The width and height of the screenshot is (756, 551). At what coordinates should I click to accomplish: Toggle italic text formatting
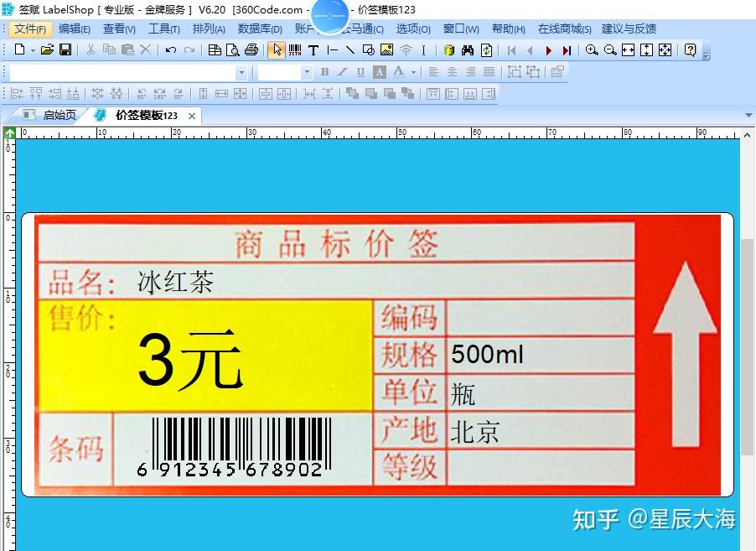340,72
